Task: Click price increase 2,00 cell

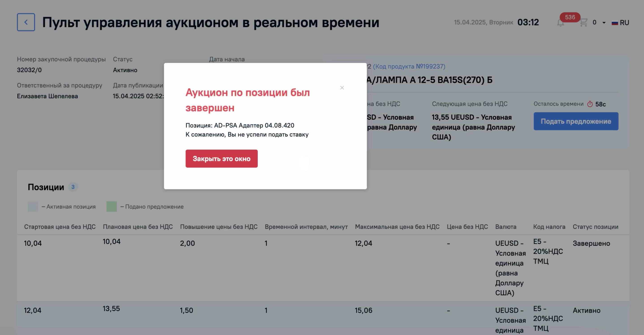Action: 187,243
